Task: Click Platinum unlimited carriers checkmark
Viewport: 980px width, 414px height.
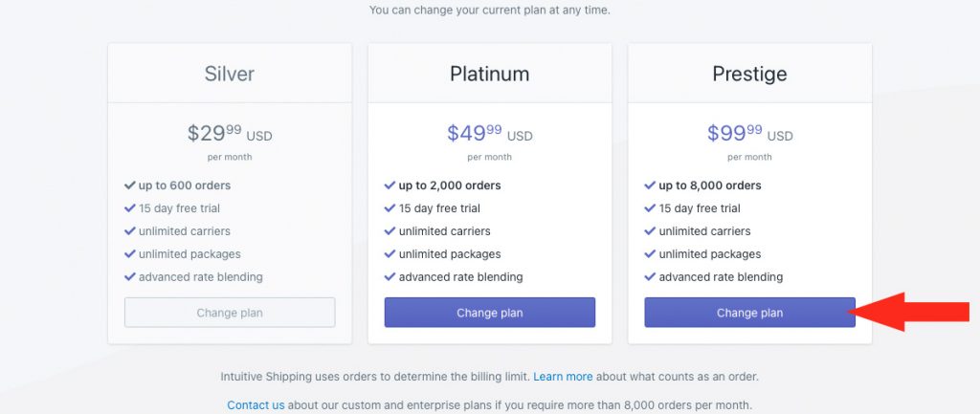Action: pos(390,231)
